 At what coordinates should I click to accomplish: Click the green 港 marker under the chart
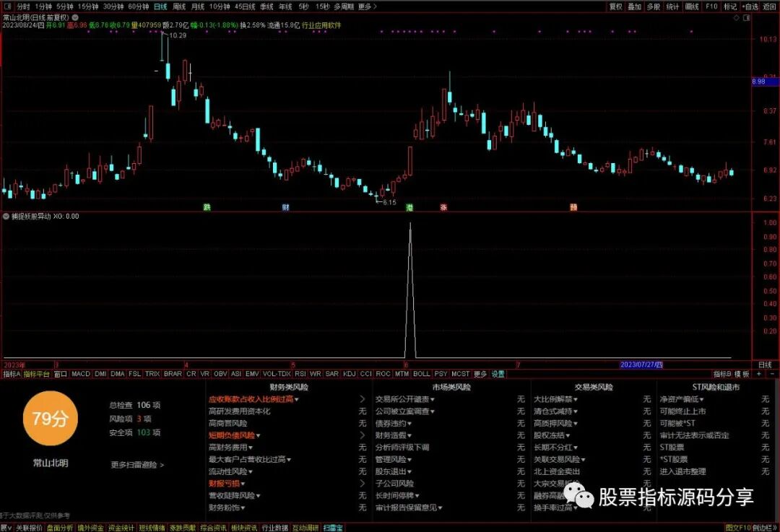point(409,207)
